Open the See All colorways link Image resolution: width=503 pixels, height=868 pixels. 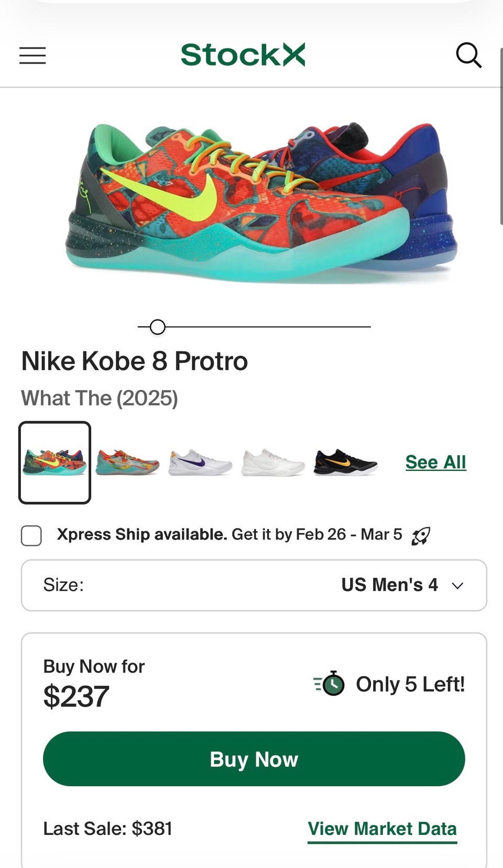pos(435,462)
